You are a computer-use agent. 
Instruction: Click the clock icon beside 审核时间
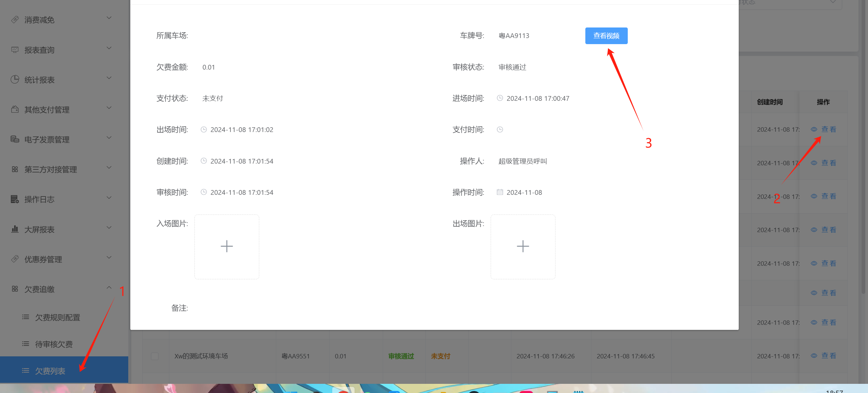click(x=204, y=192)
